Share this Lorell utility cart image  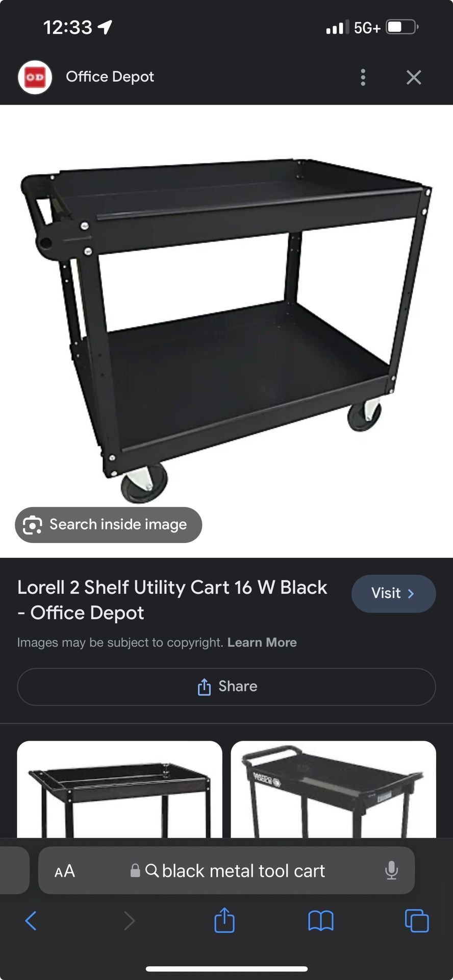[226, 687]
